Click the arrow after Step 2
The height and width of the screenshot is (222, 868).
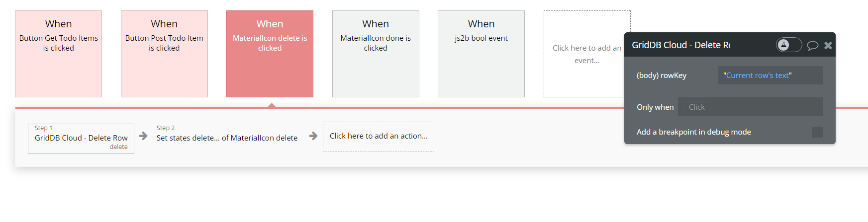[x=313, y=136]
